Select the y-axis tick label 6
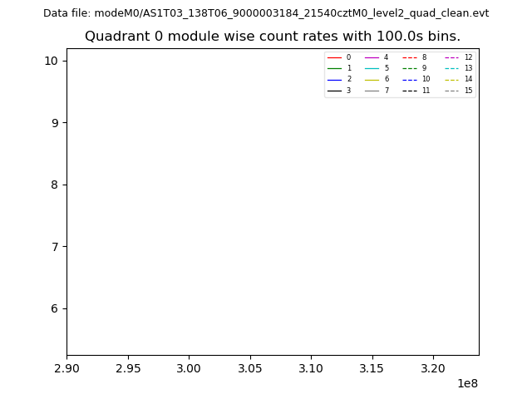 (x=54, y=308)
